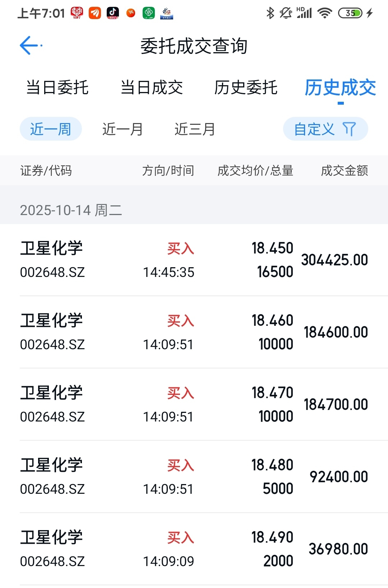Open the 自定义 custom filter

[x=315, y=129]
